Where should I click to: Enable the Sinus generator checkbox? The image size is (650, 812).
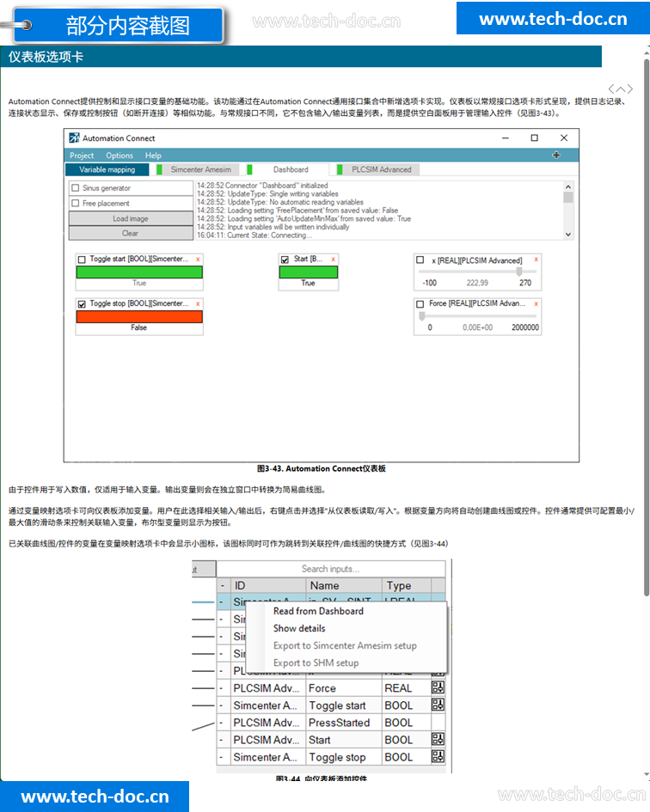(76, 188)
